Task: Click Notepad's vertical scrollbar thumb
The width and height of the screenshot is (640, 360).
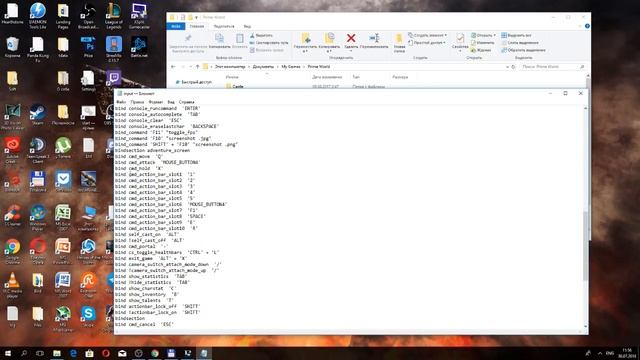Action: tap(586, 246)
